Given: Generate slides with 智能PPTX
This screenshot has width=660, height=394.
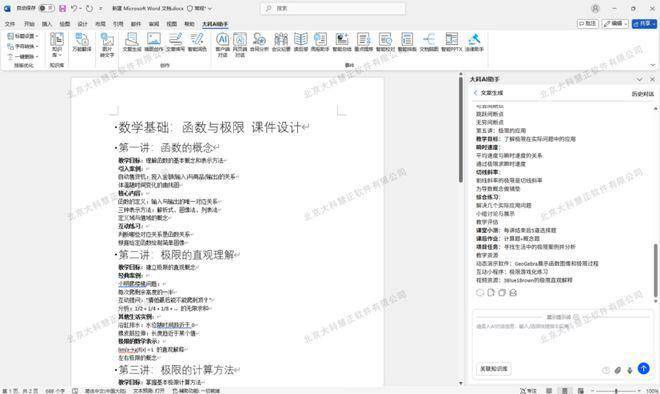Looking at the screenshot, I should (452, 42).
